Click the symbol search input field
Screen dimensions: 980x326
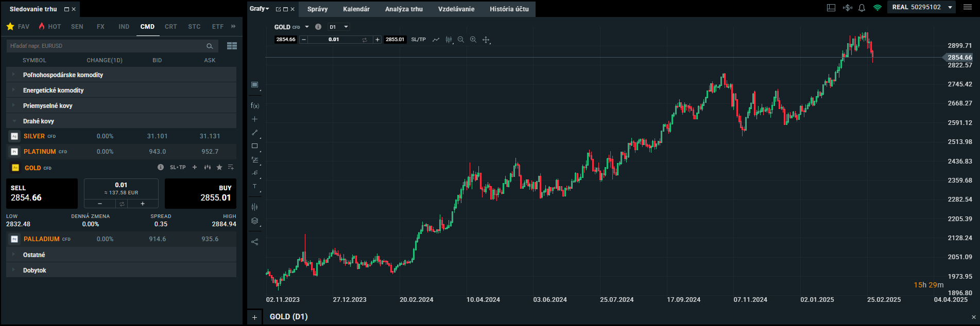(x=106, y=46)
